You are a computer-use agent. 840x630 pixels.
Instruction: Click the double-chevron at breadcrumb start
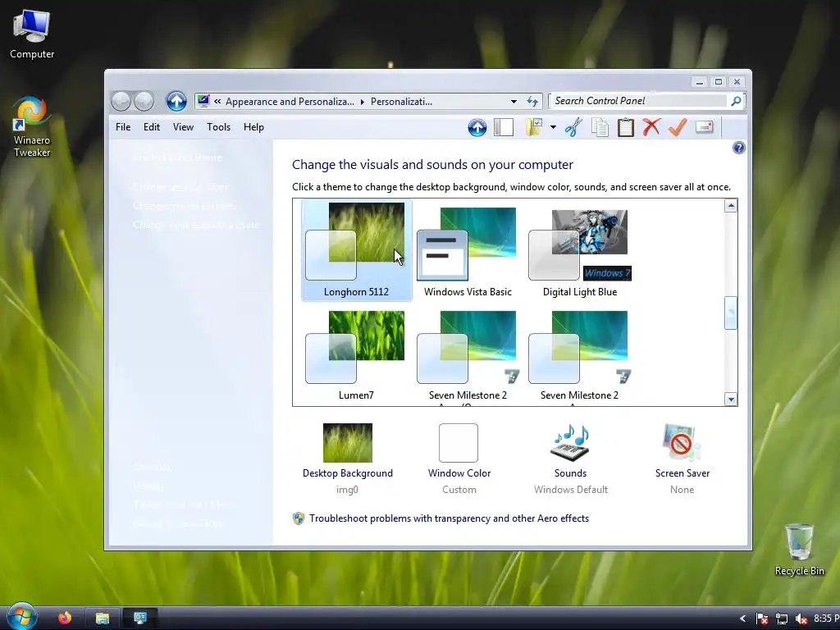coord(217,101)
